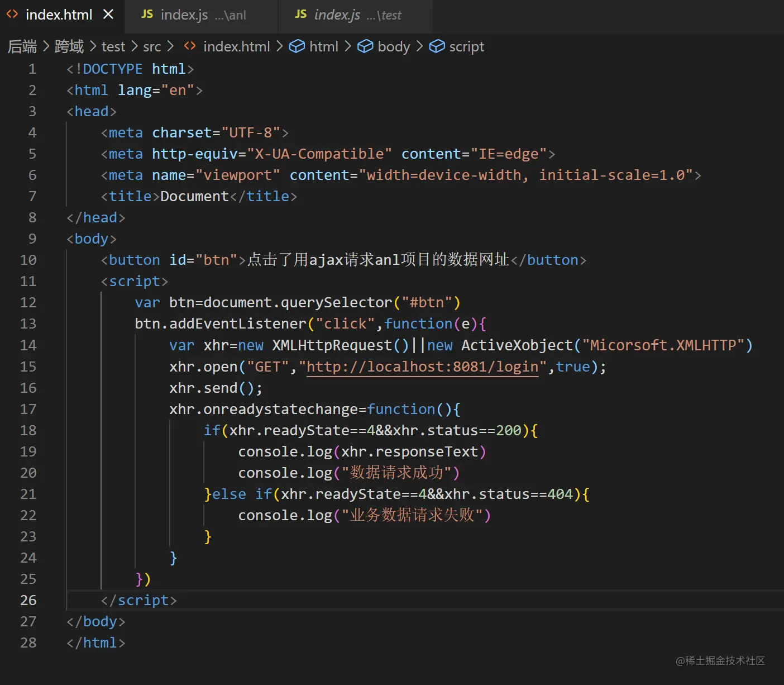This screenshot has width=784, height=685.
Task: Click the closing script tag on line 26
Action: (x=139, y=600)
